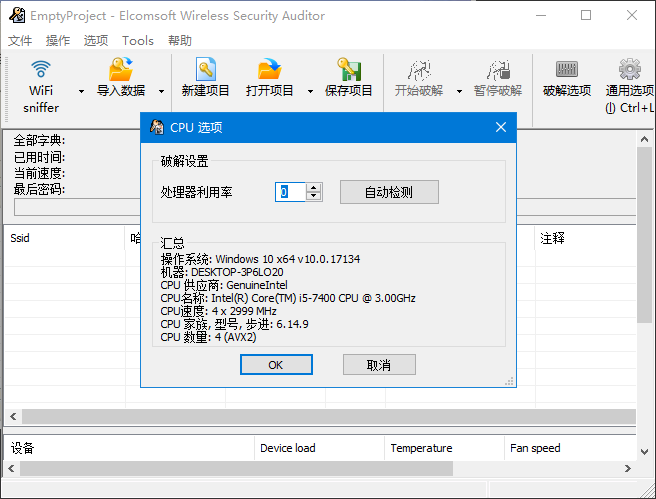Expand 导入数据 dropdown arrow
Viewport: 656px width, 499px height.
(x=161, y=91)
